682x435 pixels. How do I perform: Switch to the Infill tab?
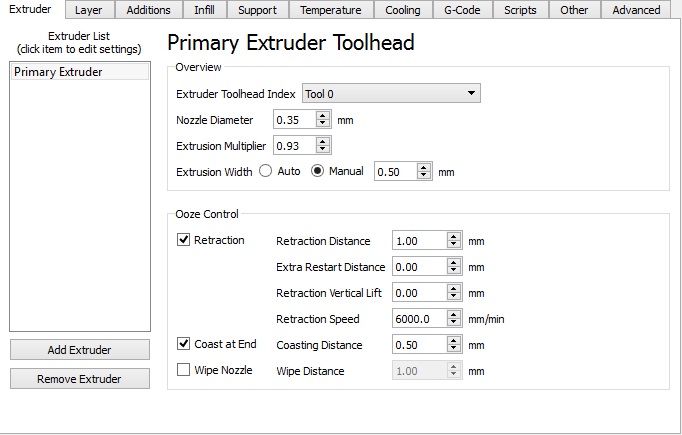203,10
